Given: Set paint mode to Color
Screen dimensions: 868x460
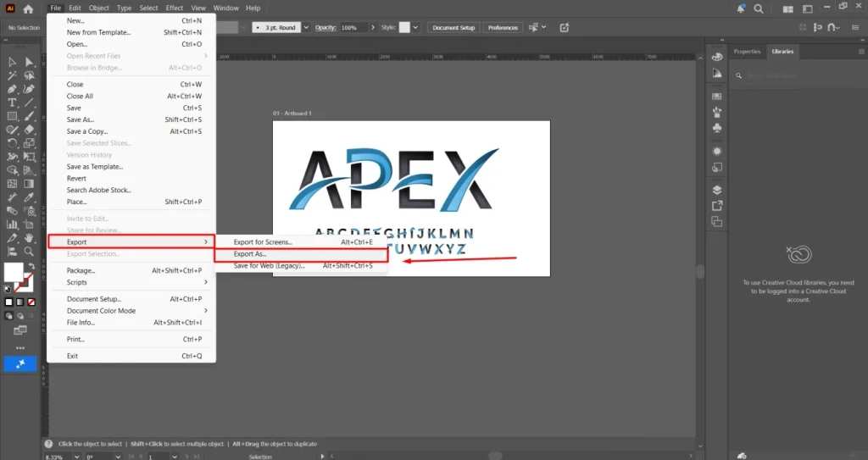Looking at the screenshot, I should click(8, 302).
